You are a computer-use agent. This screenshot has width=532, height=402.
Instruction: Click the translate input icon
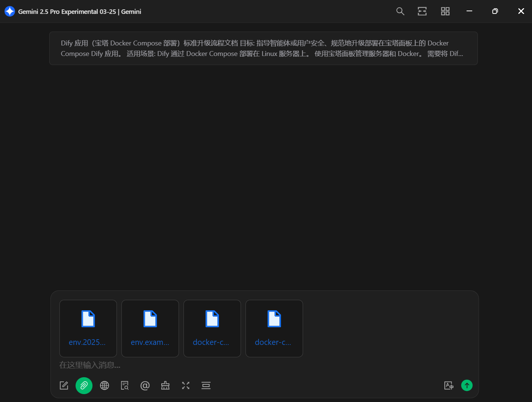449,385
